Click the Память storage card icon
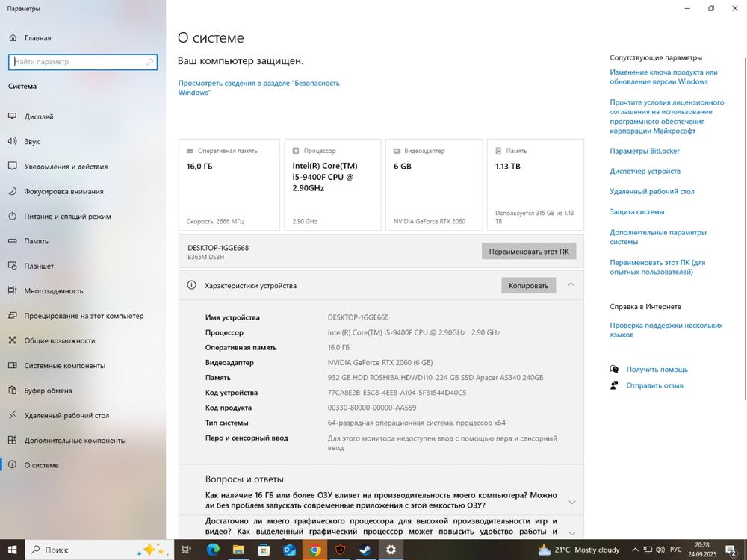 (498, 151)
